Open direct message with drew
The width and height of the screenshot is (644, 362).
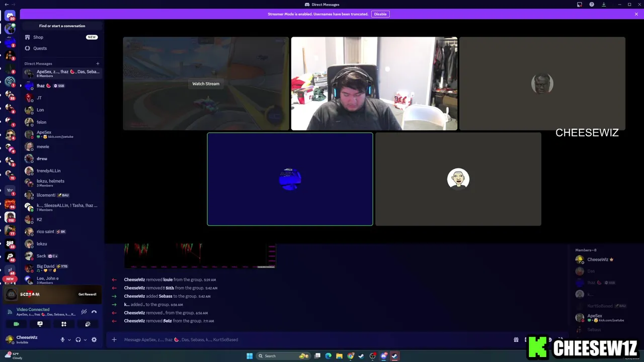(x=61, y=158)
